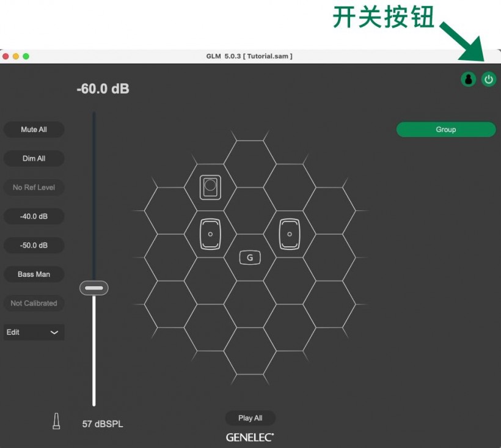The height and width of the screenshot is (448, 501).
Task: Click the No Ref Level button
Action: click(x=34, y=187)
